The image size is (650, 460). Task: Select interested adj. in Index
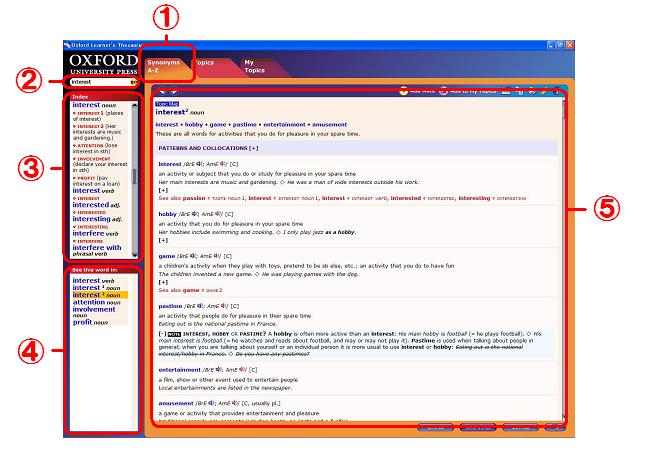(96, 205)
